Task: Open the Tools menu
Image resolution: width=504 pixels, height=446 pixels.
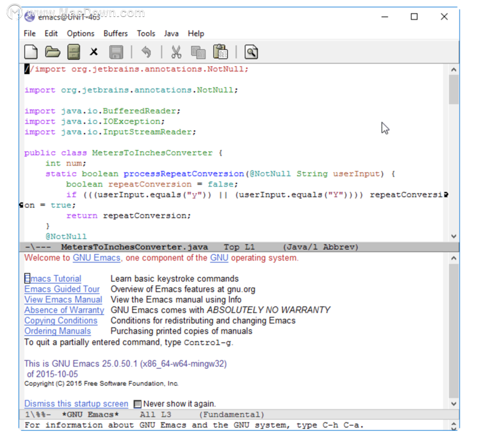Action: point(146,33)
